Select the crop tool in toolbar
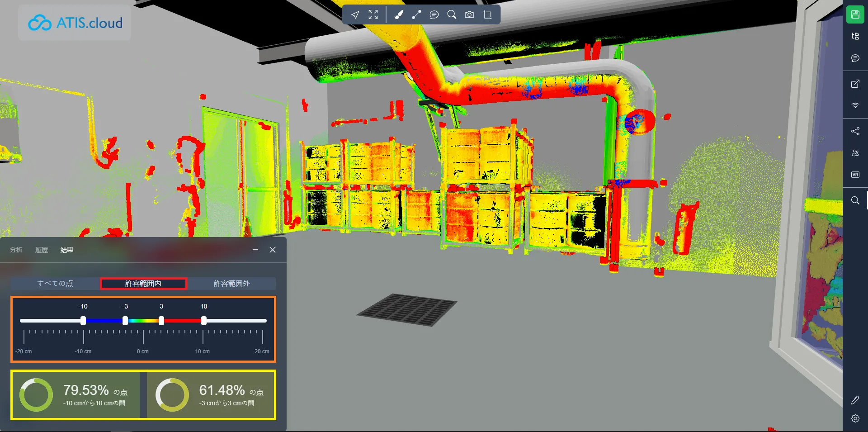The width and height of the screenshot is (868, 432). point(487,15)
